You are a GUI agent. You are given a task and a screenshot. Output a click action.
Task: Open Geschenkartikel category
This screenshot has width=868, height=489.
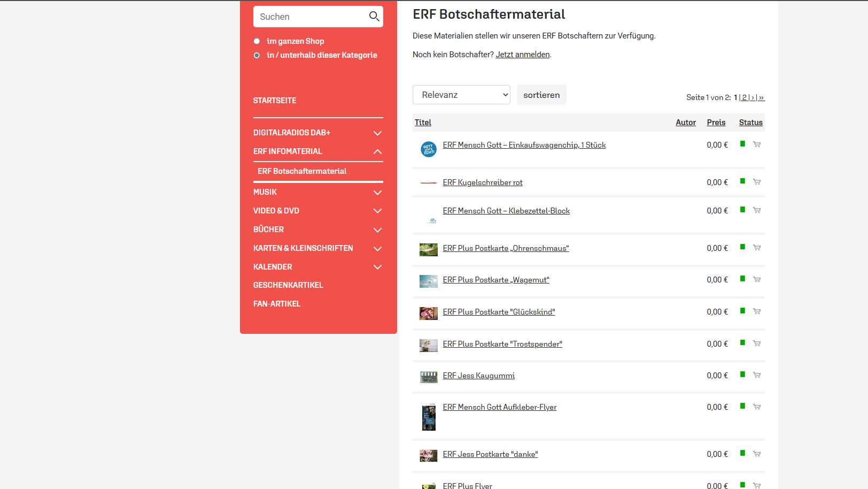click(288, 285)
